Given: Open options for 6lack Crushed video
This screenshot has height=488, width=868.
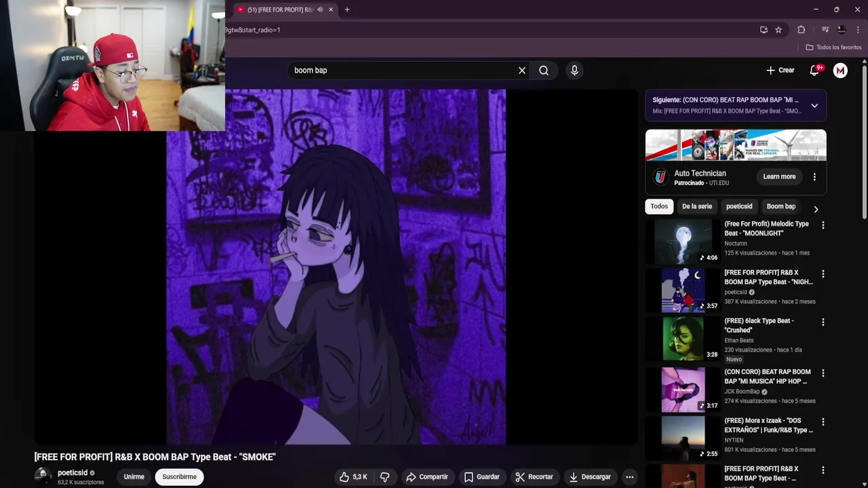Looking at the screenshot, I should [x=823, y=323].
